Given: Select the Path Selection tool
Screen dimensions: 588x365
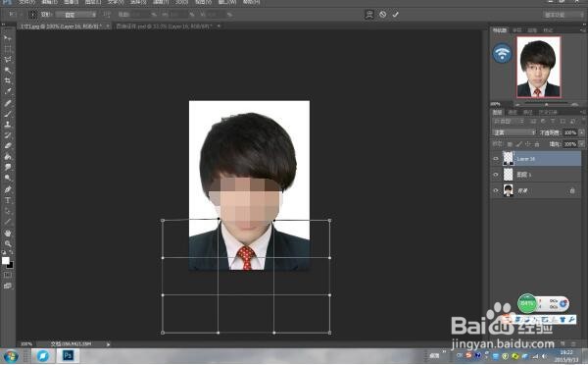Looking at the screenshot, I should click(x=8, y=211).
